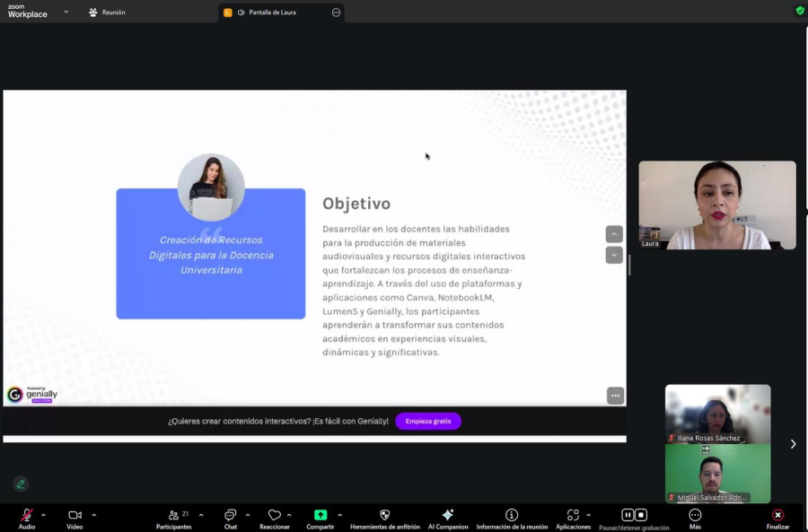Show next participants with right arrow
This screenshot has width=808, height=532.
point(793,444)
